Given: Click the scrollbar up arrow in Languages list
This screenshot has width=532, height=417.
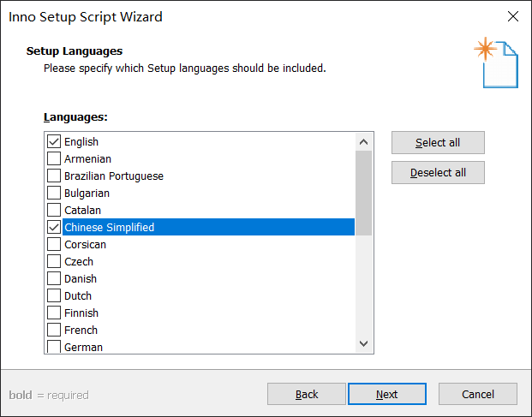Looking at the screenshot, I should coord(364,142).
